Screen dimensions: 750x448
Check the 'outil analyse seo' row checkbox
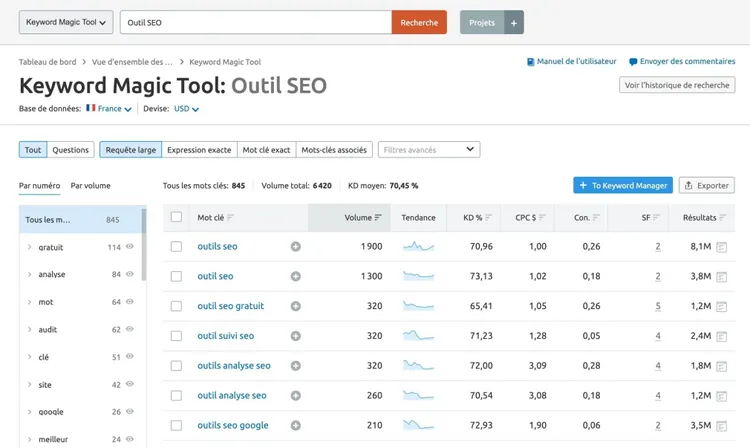click(x=176, y=395)
